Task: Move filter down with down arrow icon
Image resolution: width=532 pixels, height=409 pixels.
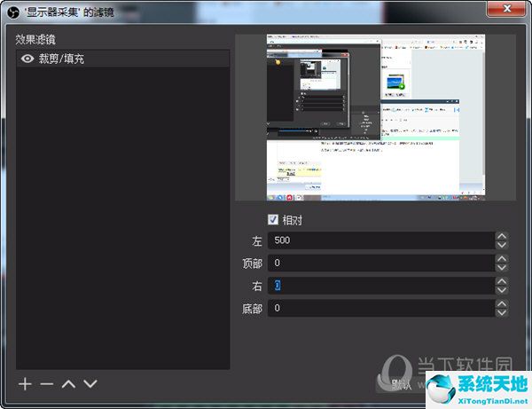Action: click(90, 384)
